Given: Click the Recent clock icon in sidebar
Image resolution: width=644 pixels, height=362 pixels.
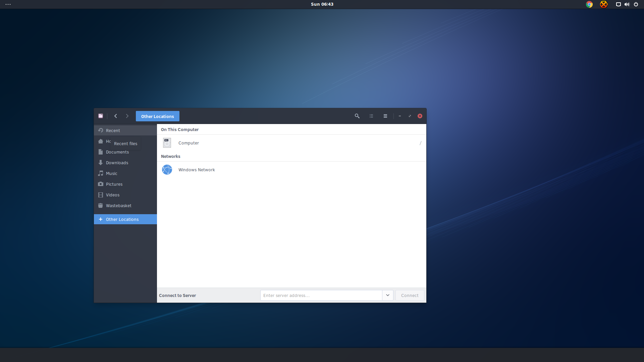Looking at the screenshot, I should click(101, 130).
